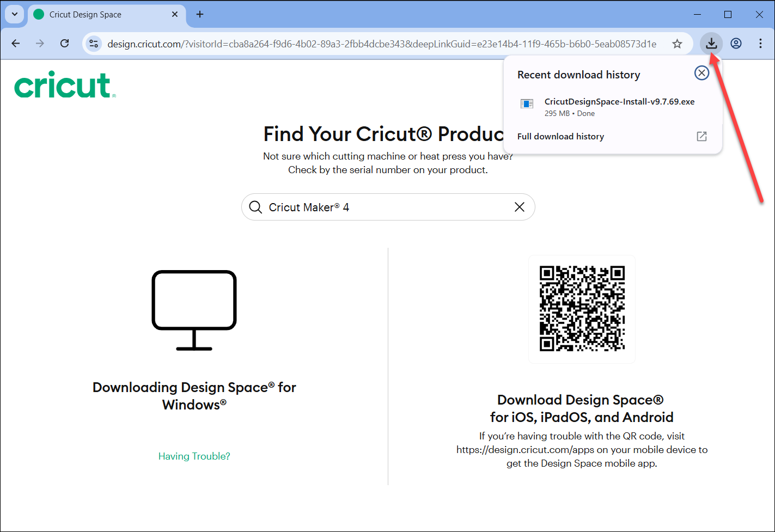Click the CricutDesignSpace-Install-v9.7.69.exe download entry
Screen dimensions: 775x532
click(x=619, y=101)
